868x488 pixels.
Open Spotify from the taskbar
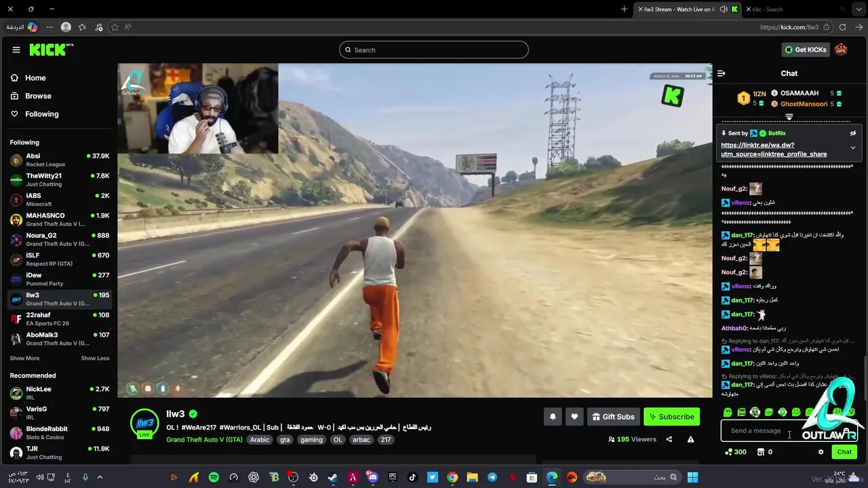[x=214, y=477]
